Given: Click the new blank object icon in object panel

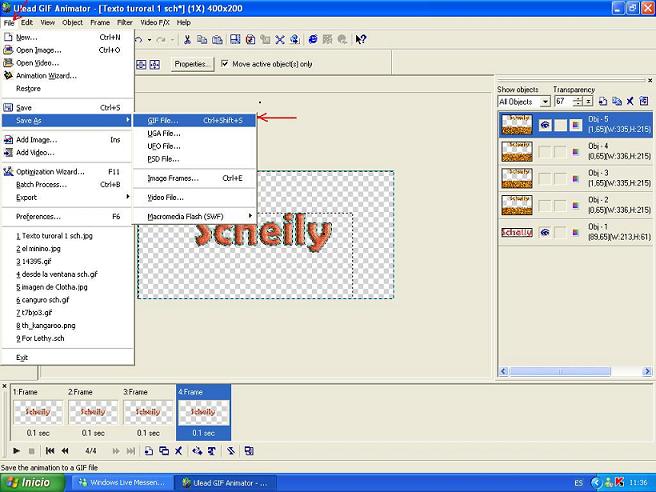Looking at the screenshot, I should [603, 101].
